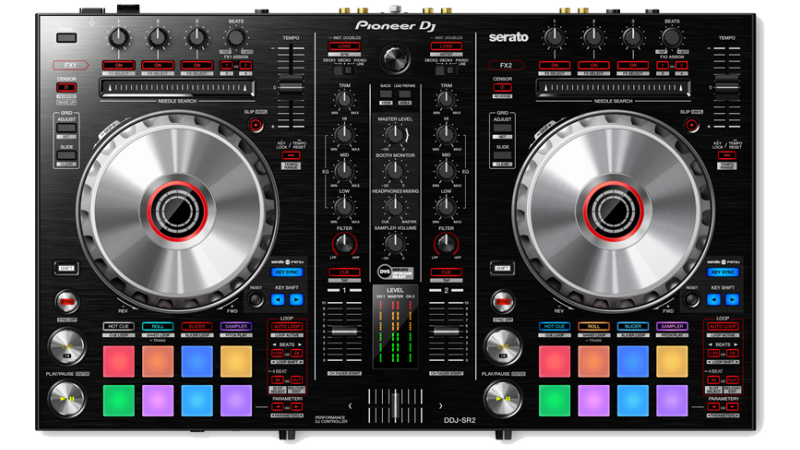Click left deck KEY SHIFT right arrow

coord(294,299)
